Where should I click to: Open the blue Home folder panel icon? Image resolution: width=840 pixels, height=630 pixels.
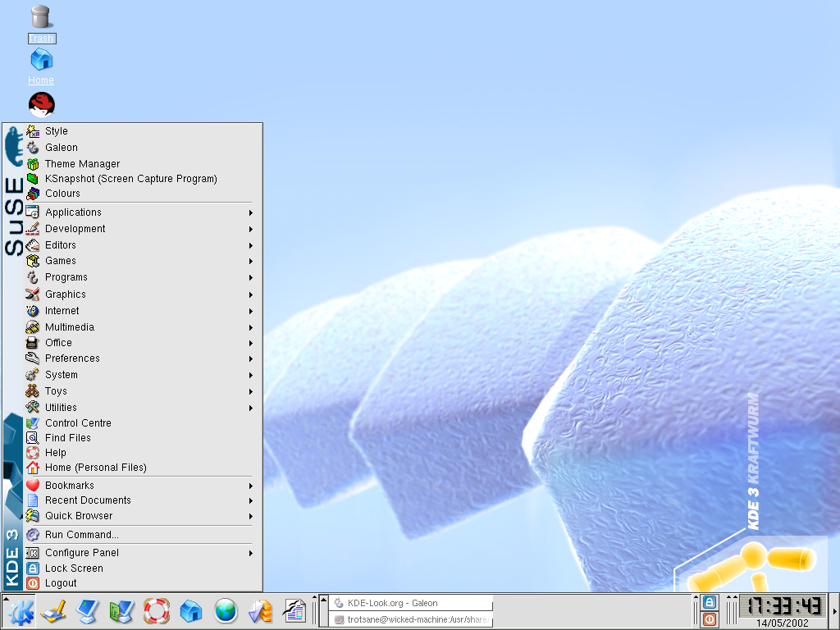(x=190, y=611)
